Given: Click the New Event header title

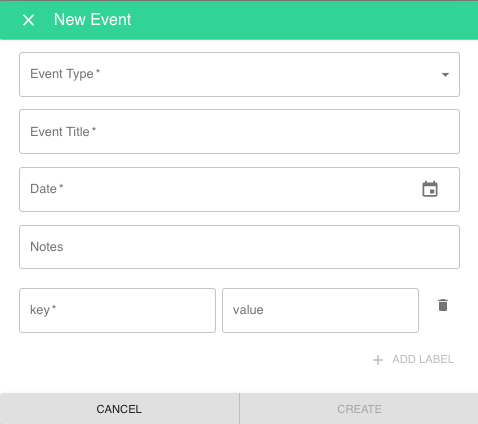Looking at the screenshot, I should pyautogui.click(x=93, y=20).
